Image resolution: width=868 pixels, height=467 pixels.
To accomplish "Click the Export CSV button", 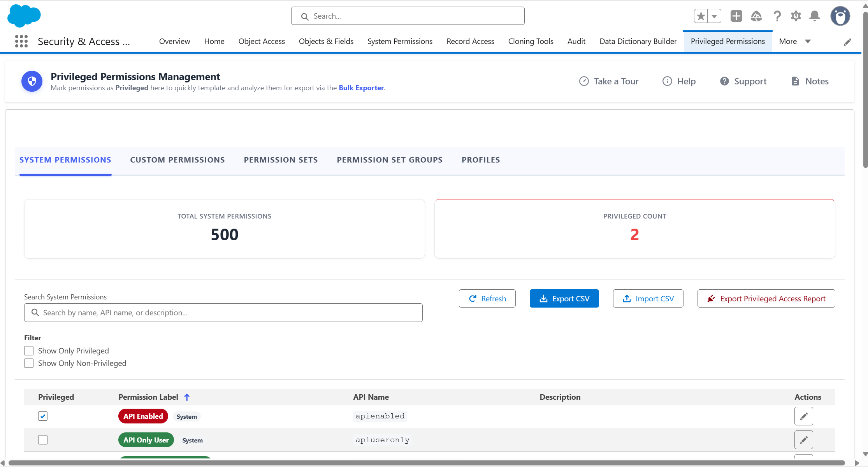I will coord(564,299).
